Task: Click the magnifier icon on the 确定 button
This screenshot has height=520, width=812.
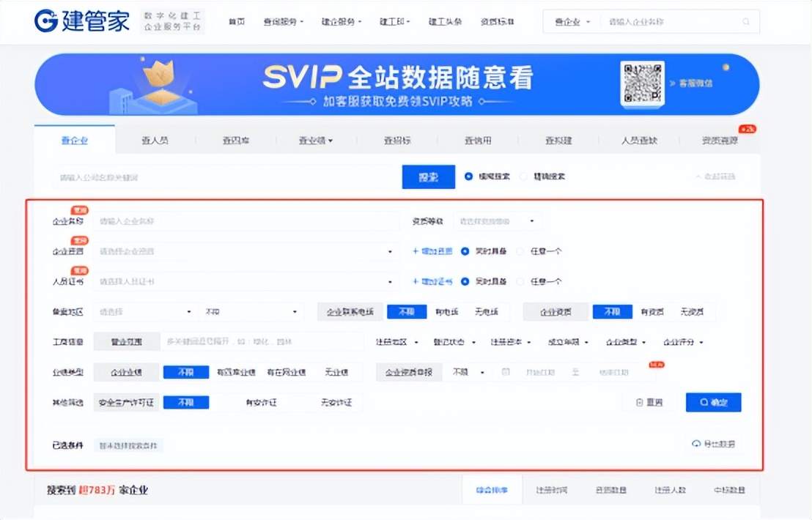Action: pos(704,401)
